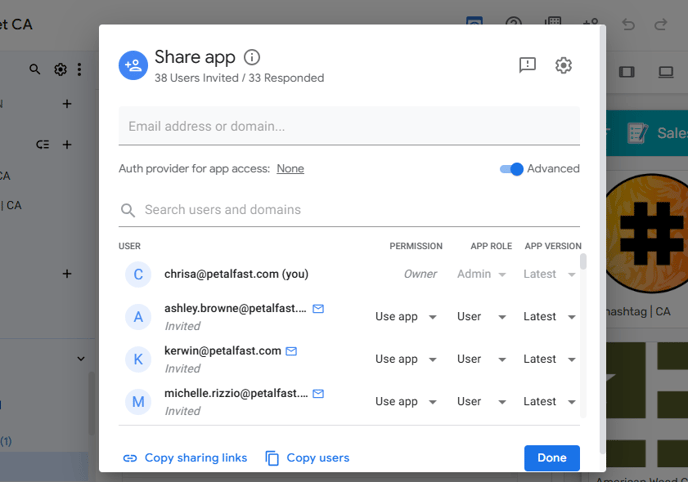Open permission dropdown for ashley.browne
This screenshot has height=482, width=688.
[x=406, y=317]
